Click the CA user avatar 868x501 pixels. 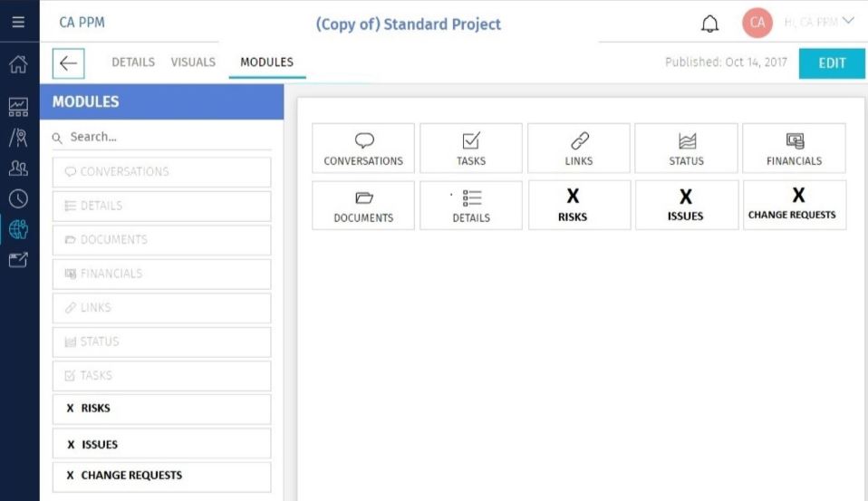click(757, 23)
